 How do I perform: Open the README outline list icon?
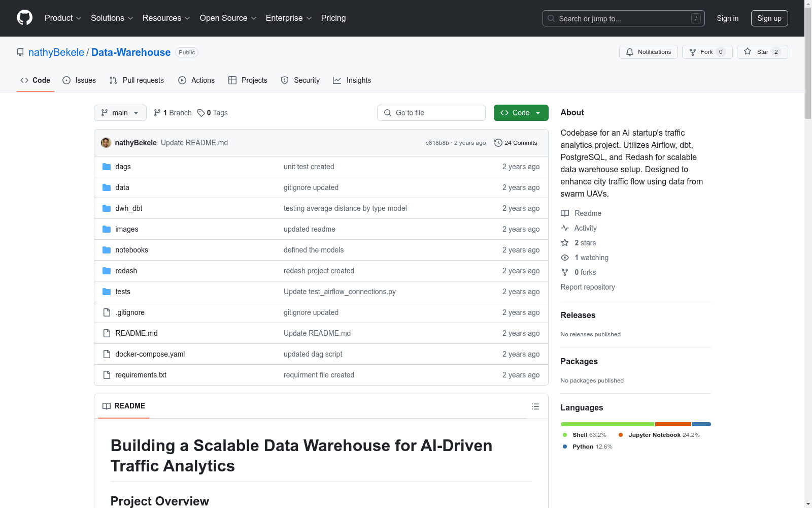point(535,406)
